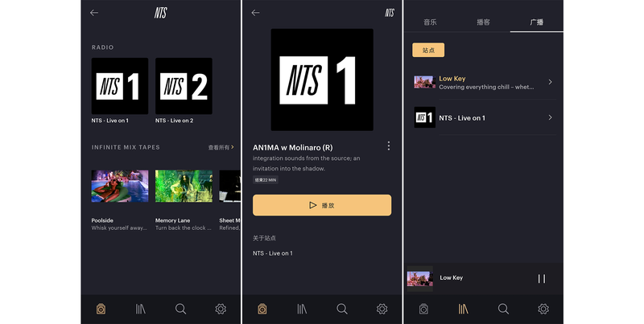Pause the Low Key mini player
The height and width of the screenshot is (324, 644).
coord(542,279)
